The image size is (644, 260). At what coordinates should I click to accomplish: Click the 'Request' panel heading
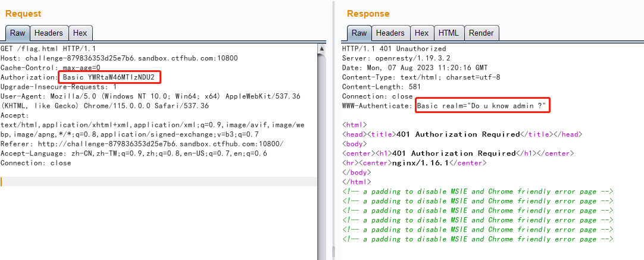pyautogui.click(x=23, y=14)
